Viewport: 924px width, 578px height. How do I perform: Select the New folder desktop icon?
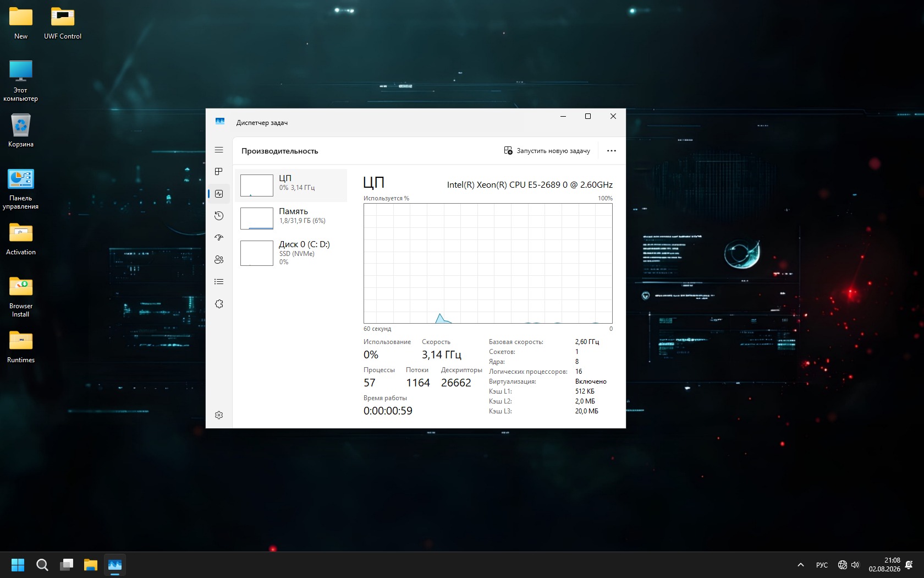pyautogui.click(x=21, y=23)
